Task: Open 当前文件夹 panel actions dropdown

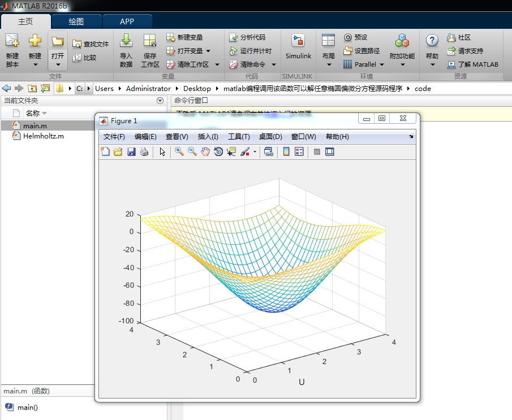Action: 160,101
